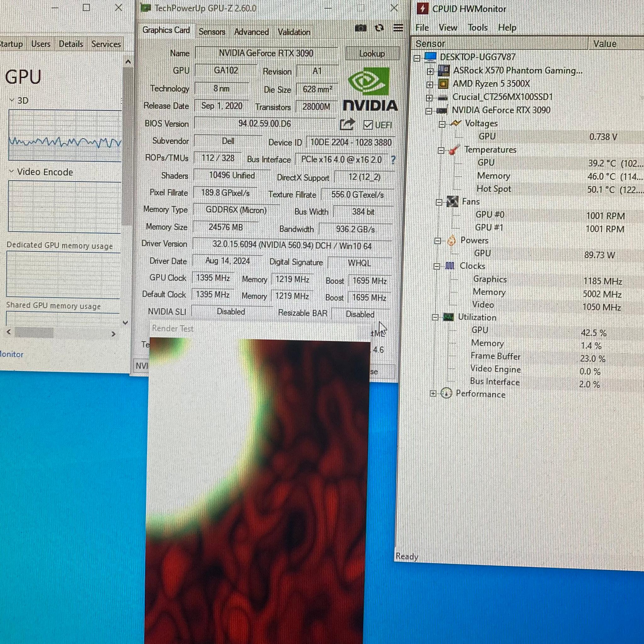Click the Sensor column header
Viewport: 644px width, 644px height.
click(500, 44)
